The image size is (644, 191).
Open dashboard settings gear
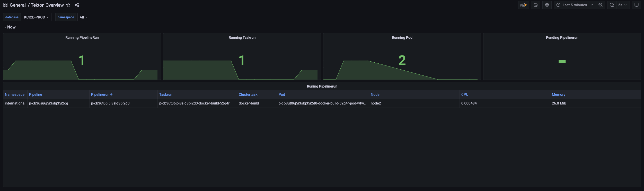click(x=547, y=5)
